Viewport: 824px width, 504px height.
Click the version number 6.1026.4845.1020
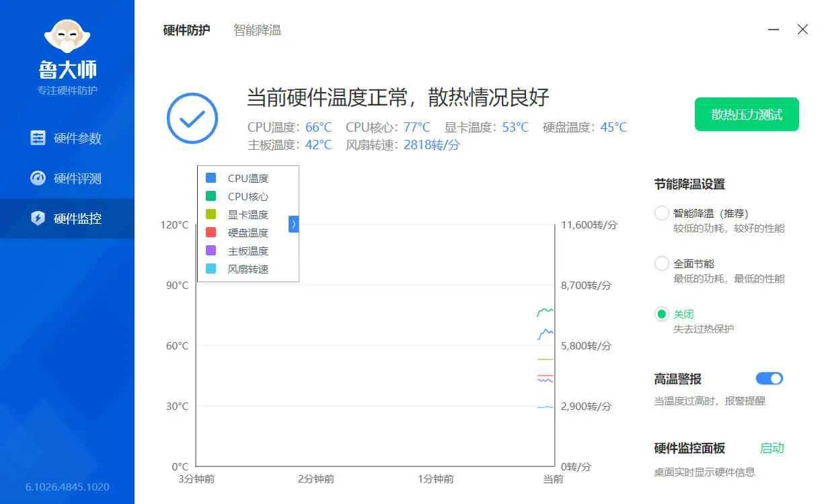(67, 487)
